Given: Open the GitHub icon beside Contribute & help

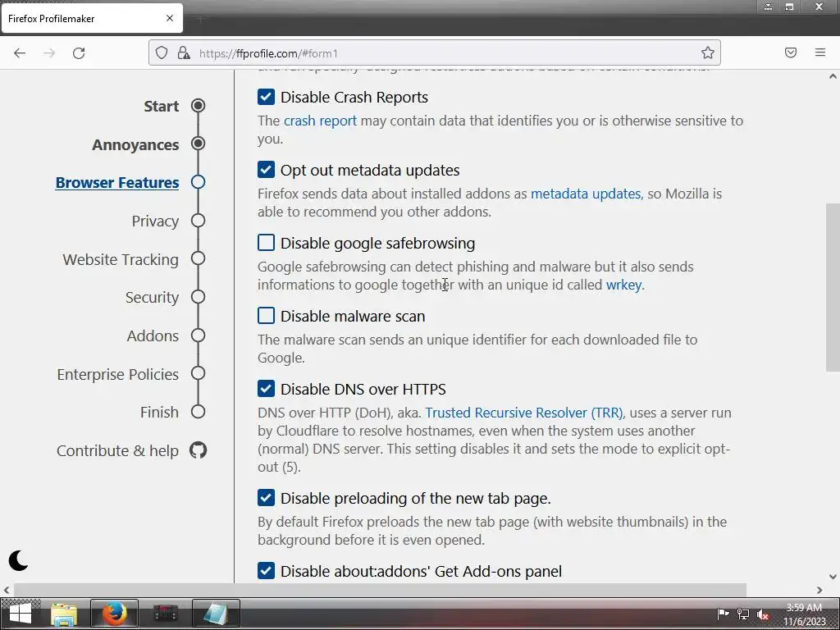Looking at the screenshot, I should (199, 450).
